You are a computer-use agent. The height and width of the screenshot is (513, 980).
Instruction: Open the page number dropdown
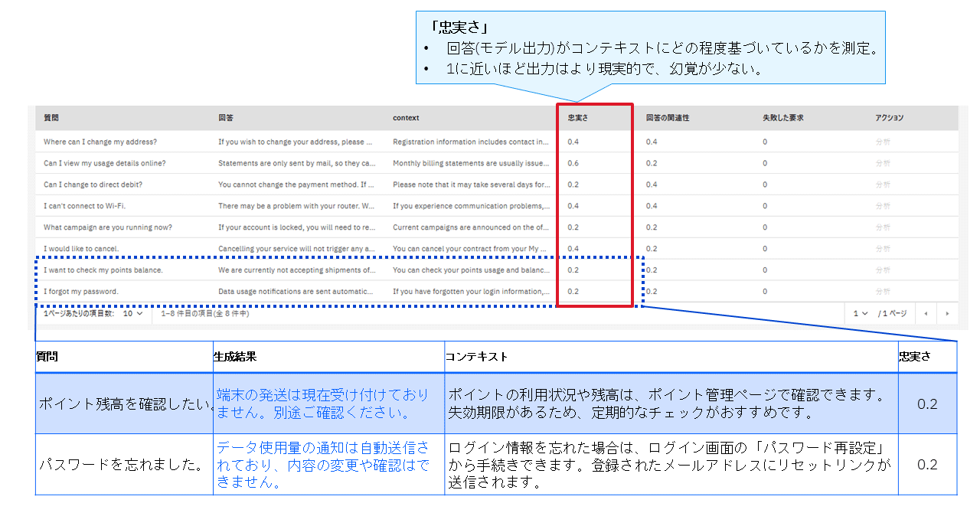click(861, 314)
